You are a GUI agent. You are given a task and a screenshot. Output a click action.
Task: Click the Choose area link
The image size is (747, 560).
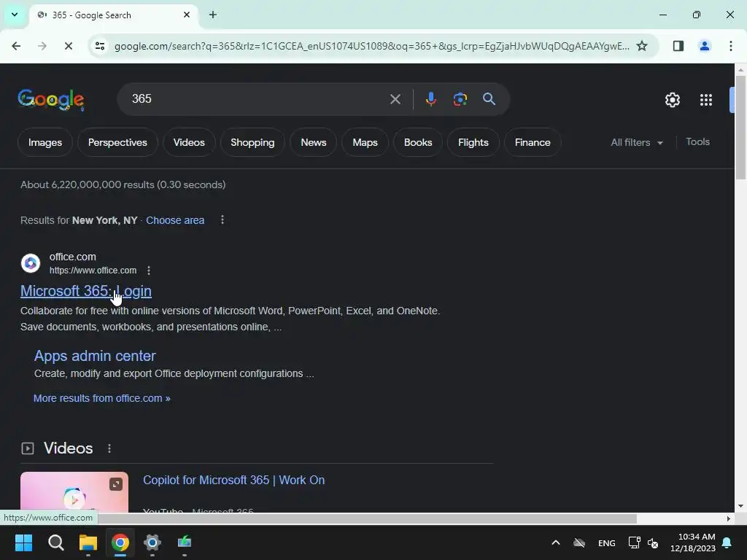(175, 220)
